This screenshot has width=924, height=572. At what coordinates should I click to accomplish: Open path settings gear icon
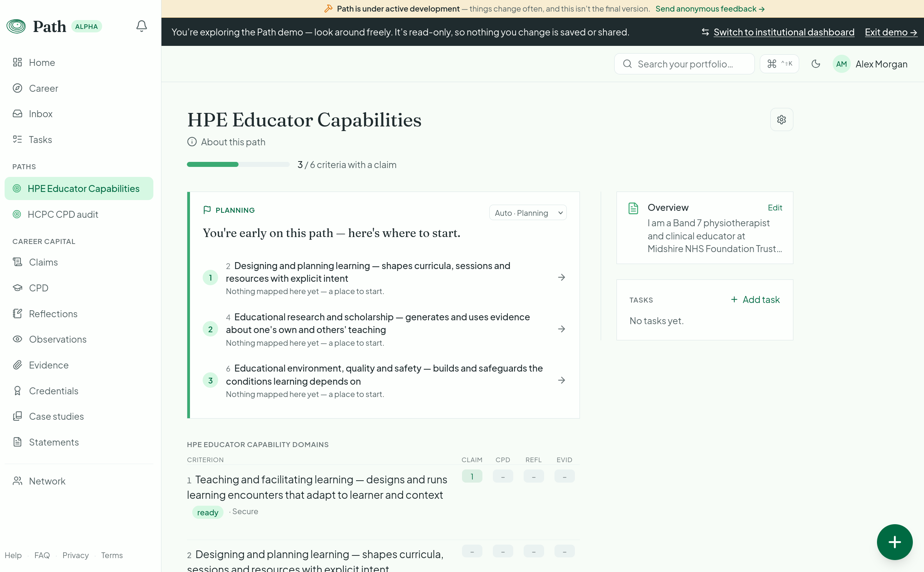click(x=781, y=120)
